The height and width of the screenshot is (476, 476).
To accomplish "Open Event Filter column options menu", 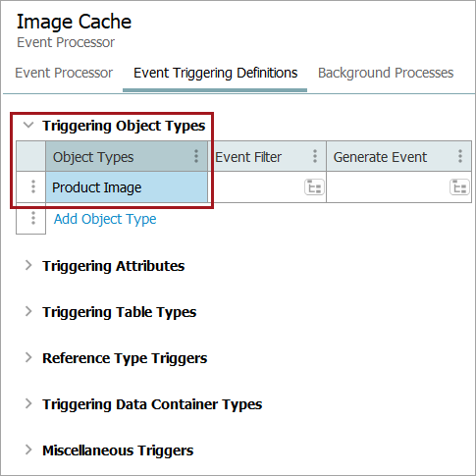I will click(315, 156).
